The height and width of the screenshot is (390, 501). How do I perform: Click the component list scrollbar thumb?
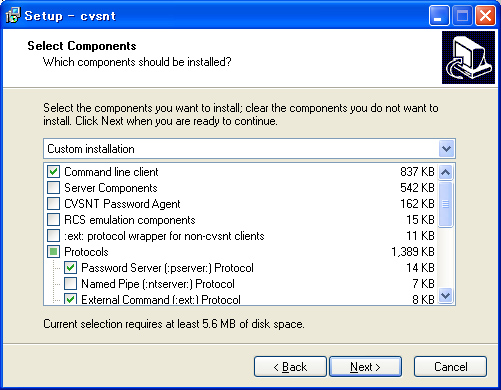click(x=446, y=204)
